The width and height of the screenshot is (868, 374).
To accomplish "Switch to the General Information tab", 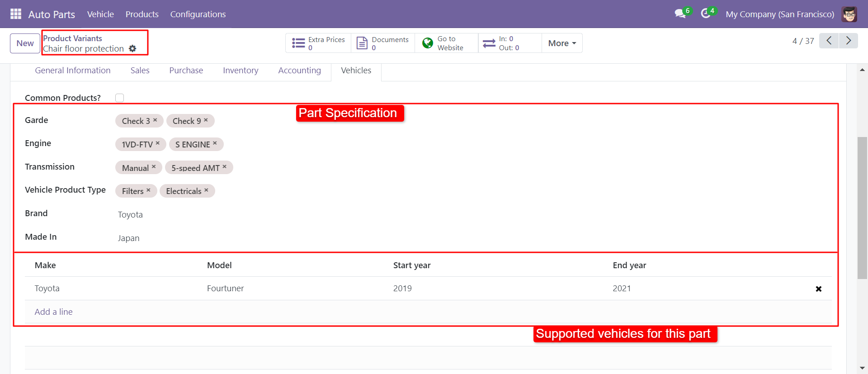I will coord(73,71).
